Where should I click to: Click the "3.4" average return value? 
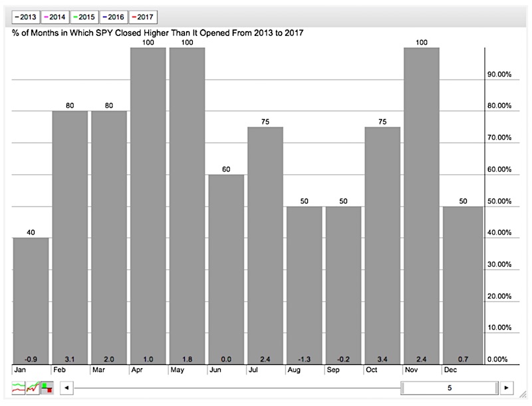[x=382, y=359]
